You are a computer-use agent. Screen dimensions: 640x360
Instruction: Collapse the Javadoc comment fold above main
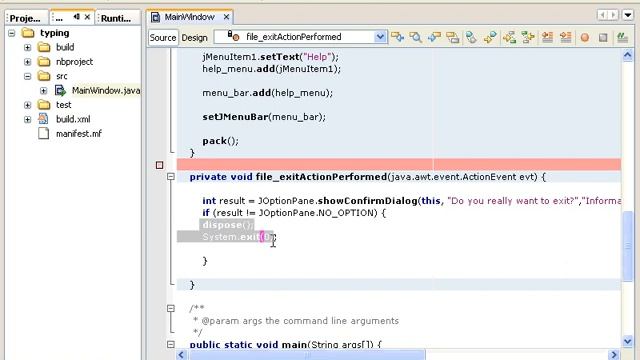click(x=171, y=309)
